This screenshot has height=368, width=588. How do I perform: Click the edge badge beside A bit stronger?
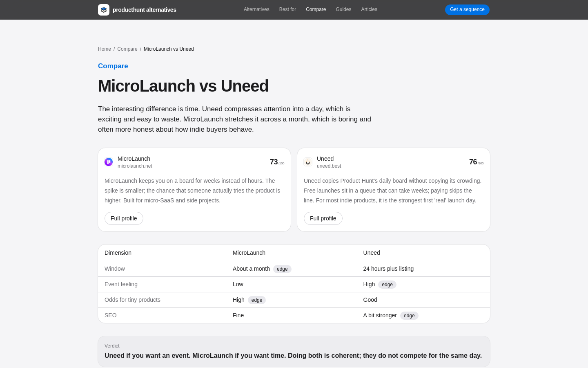tap(409, 316)
